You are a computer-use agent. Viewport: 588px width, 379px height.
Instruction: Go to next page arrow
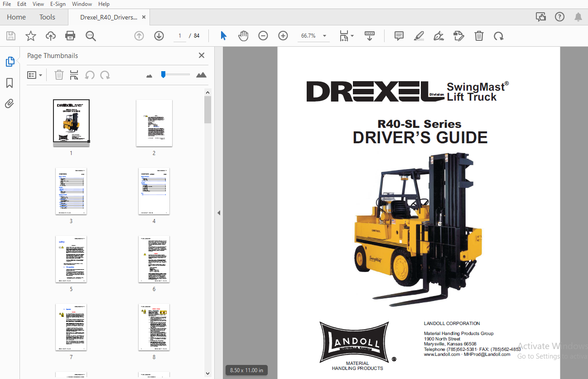click(x=159, y=36)
